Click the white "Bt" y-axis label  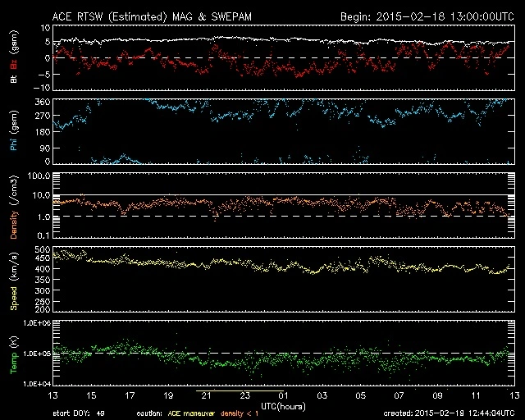(x=14, y=79)
